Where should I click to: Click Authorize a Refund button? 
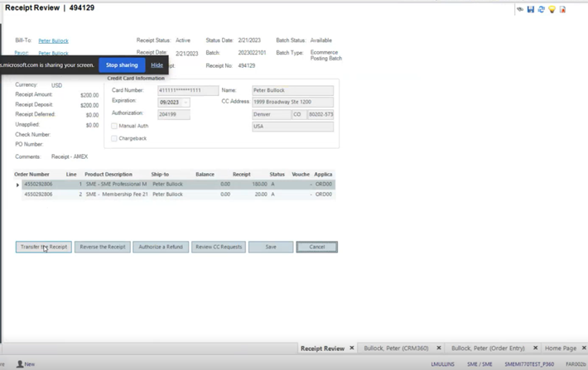point(161,247)
